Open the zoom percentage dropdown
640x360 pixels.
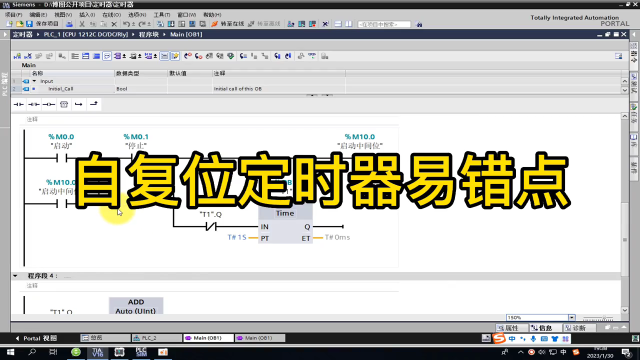coord(571,318)
